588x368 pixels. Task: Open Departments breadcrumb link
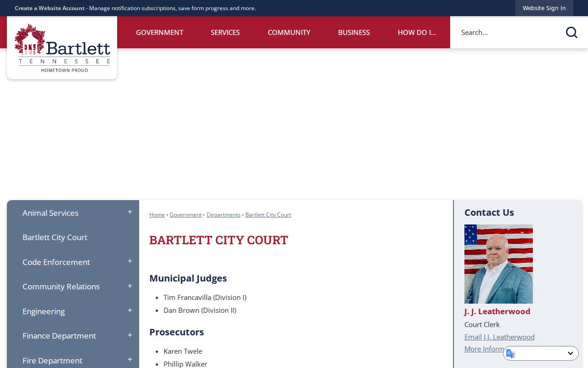coord(224,215)
